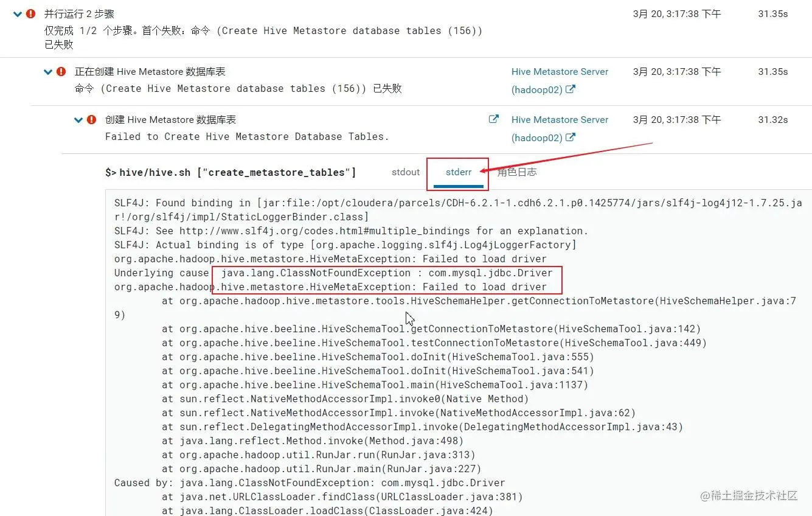812x516 pixels.
Task: Click 'testConnectionToMetastore' stack trace line
Action: pos(434,343)
